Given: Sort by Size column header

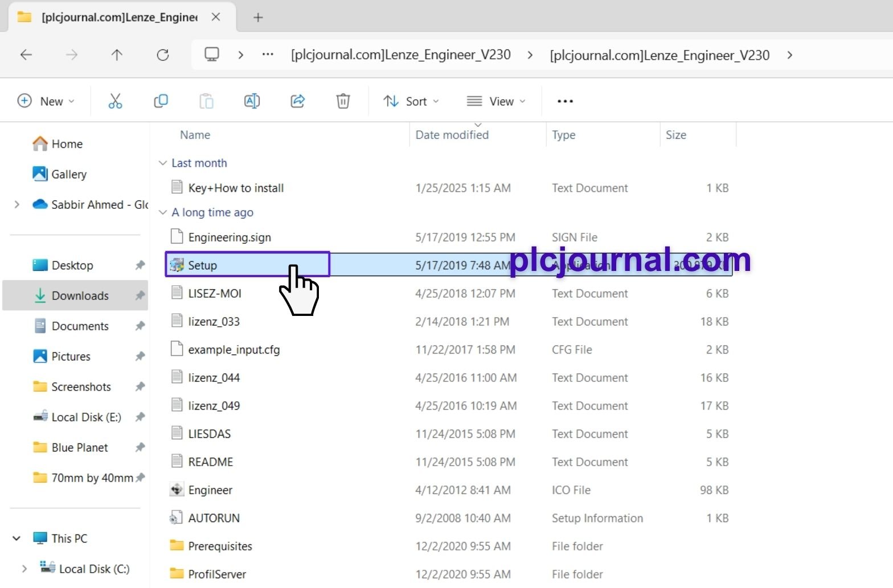Looking at the screenshot, I should [x=676, y=135].
